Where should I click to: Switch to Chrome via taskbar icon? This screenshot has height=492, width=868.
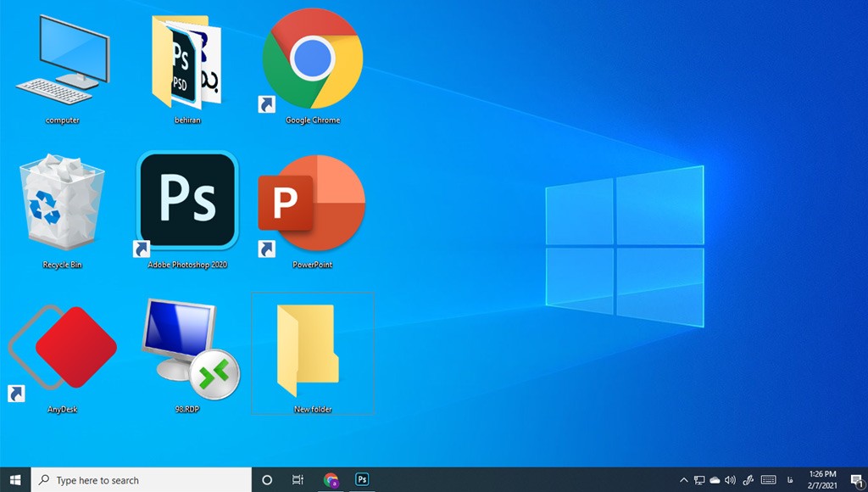[x=331, y=479]
